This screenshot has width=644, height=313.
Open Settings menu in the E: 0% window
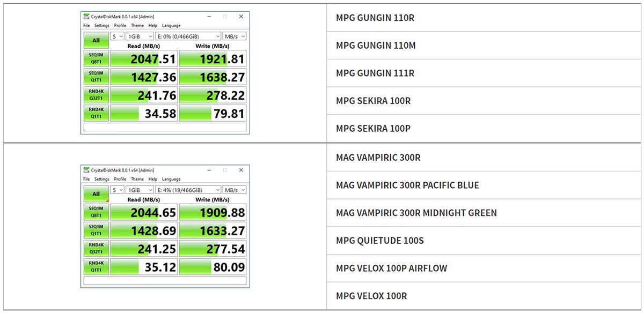[102, 25]
